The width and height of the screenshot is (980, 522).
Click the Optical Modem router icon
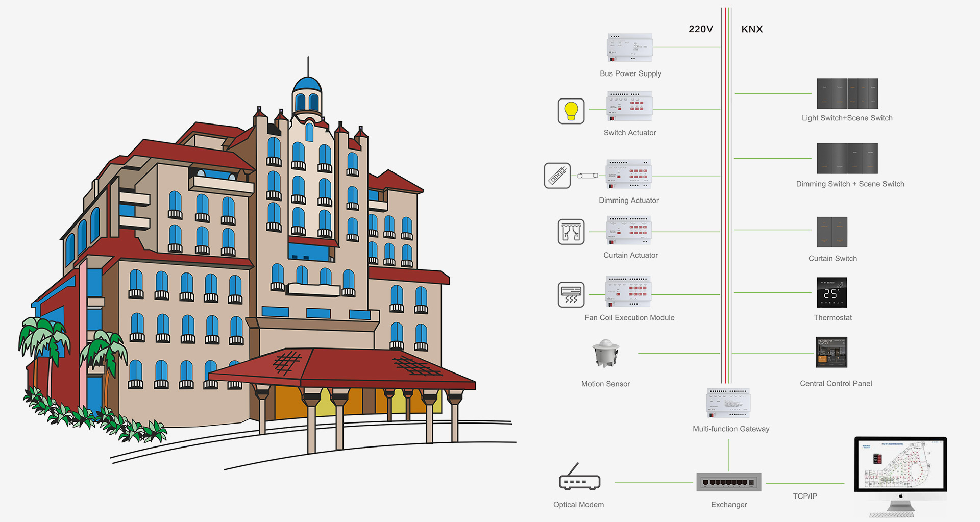point(579,477)
